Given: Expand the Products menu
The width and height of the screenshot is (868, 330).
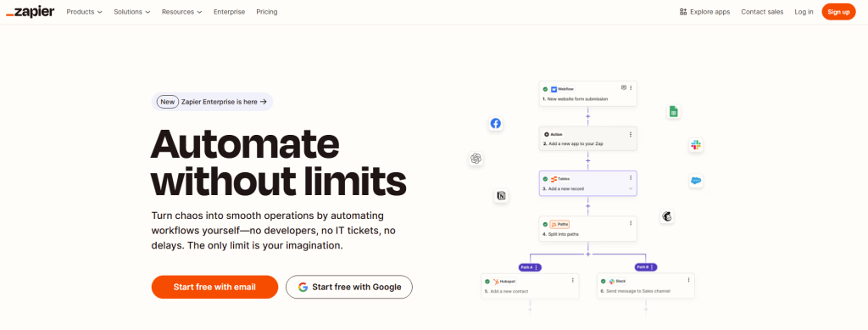Looking at the screenshot, I should (x=84, y=12).
